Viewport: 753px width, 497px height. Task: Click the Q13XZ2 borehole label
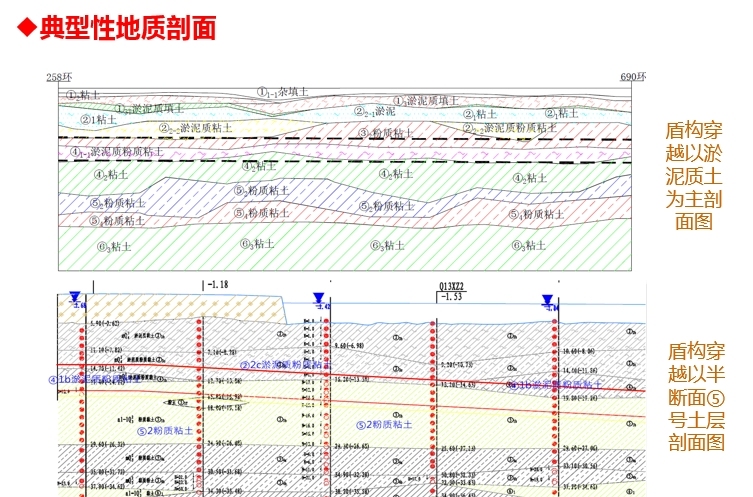click(451, 286)
